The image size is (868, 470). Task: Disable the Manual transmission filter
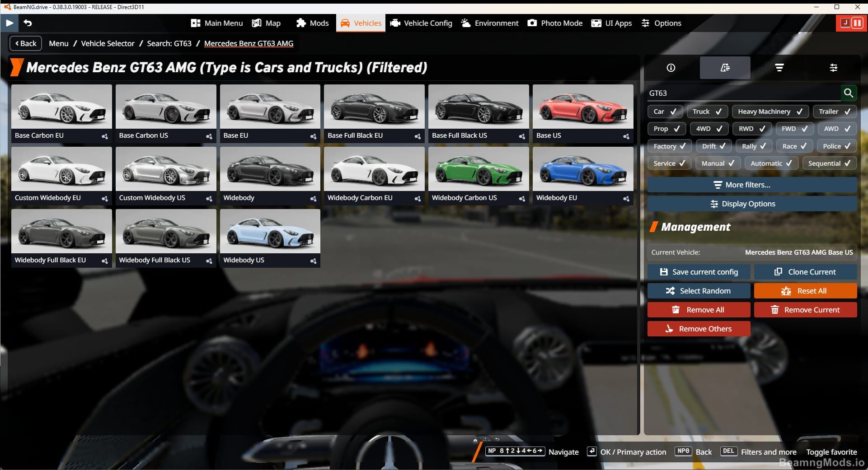(x=718, y=163)
